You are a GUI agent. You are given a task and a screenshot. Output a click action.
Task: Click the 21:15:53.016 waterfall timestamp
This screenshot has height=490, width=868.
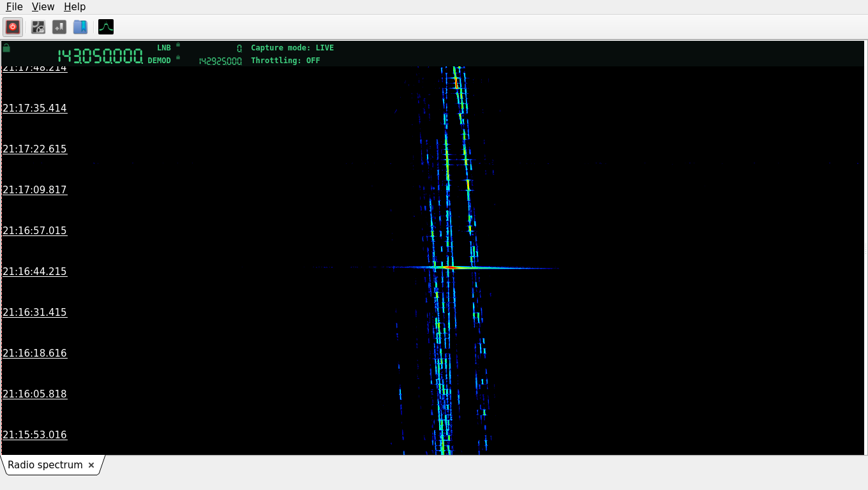[35, 435]
